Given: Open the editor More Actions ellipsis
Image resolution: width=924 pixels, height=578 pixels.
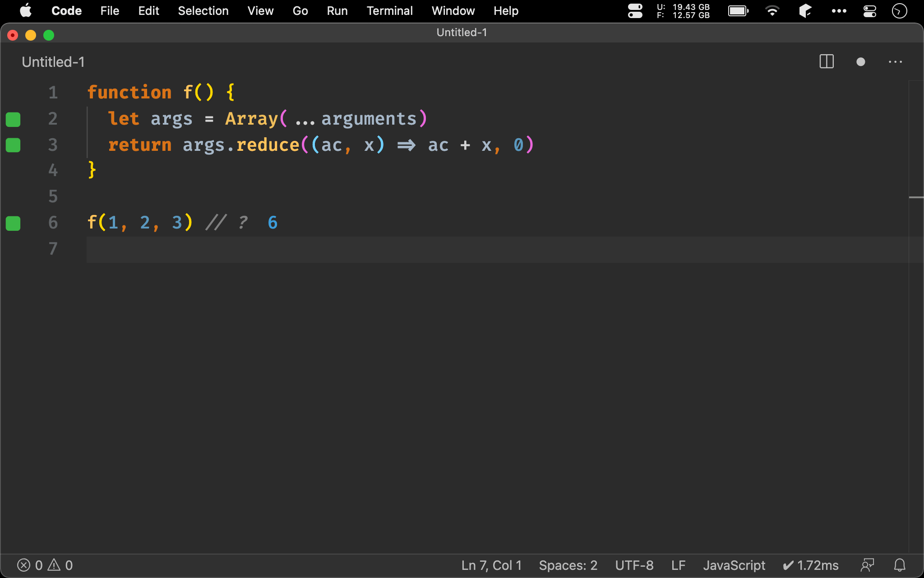Looking at the screenshot, I should coord(895,62).
